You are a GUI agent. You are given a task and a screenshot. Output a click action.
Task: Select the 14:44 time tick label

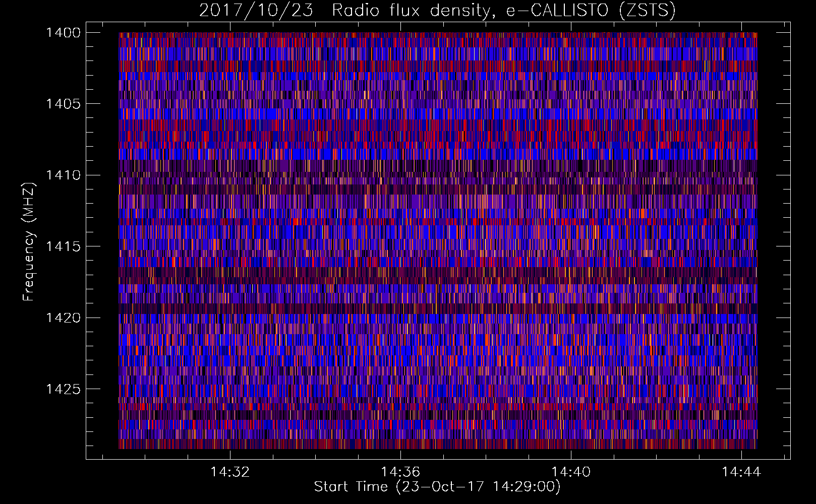coord(741,472)
